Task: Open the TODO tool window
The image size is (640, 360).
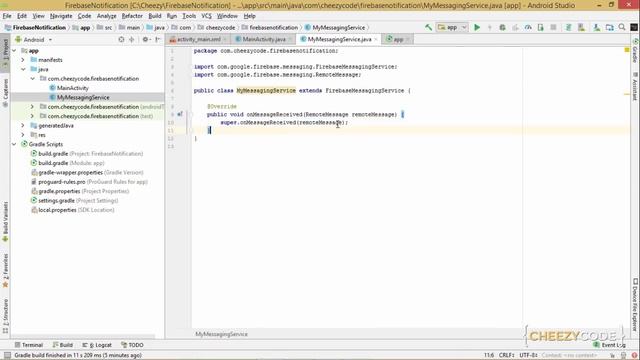Action: click(x=132, y=345)
